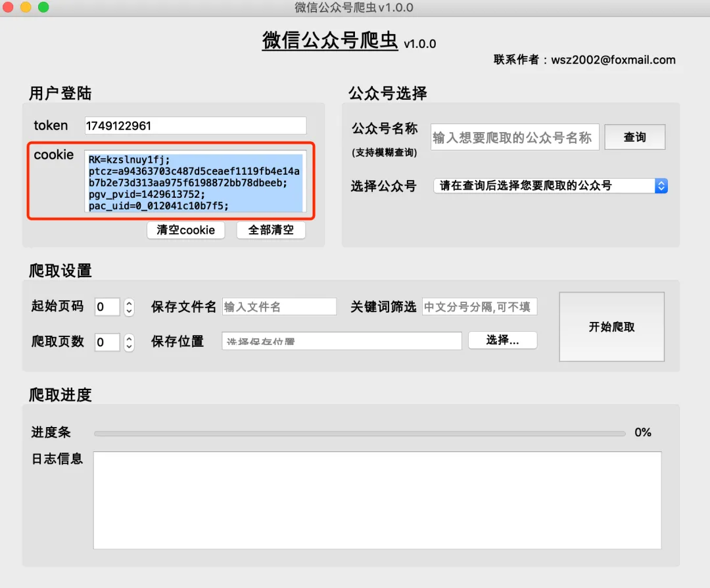Click the yellow minimize window button
Image resolution: width=710 pixels, height=588 pixels.
(x=26, y=7)
